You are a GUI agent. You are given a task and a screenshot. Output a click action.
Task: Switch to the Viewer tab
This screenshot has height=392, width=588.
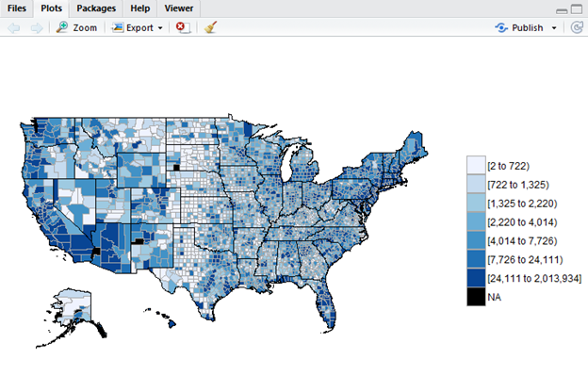[178, 8]
